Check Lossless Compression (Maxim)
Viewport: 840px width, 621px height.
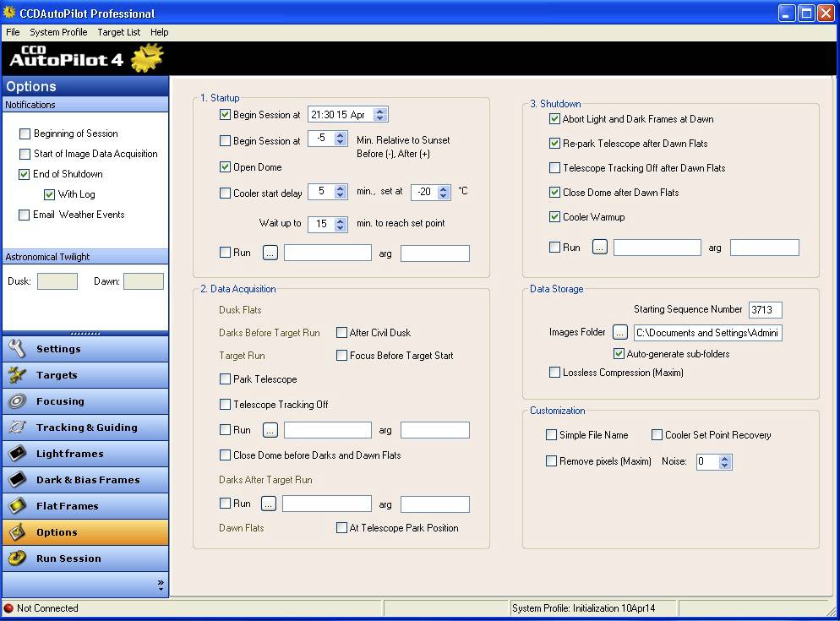[x=555, y=372]
